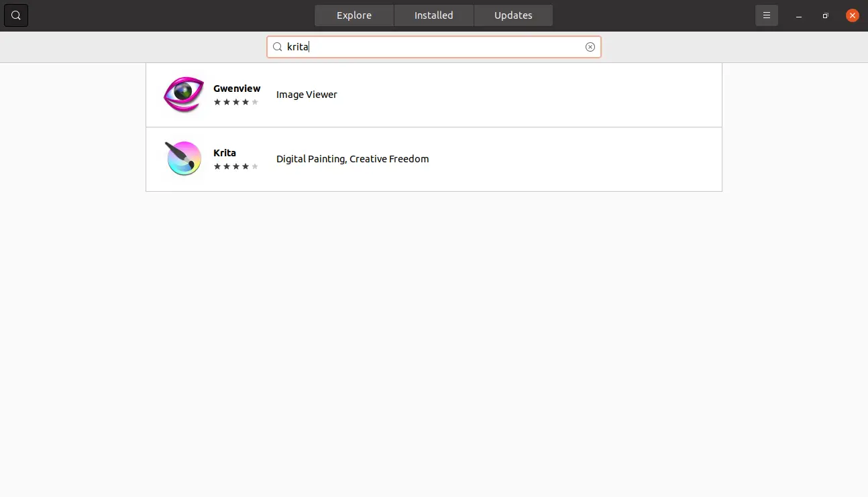This screenshot has width=868, height=497.
Task: Click the Image Viewer description text
Action: click(307, 95)
